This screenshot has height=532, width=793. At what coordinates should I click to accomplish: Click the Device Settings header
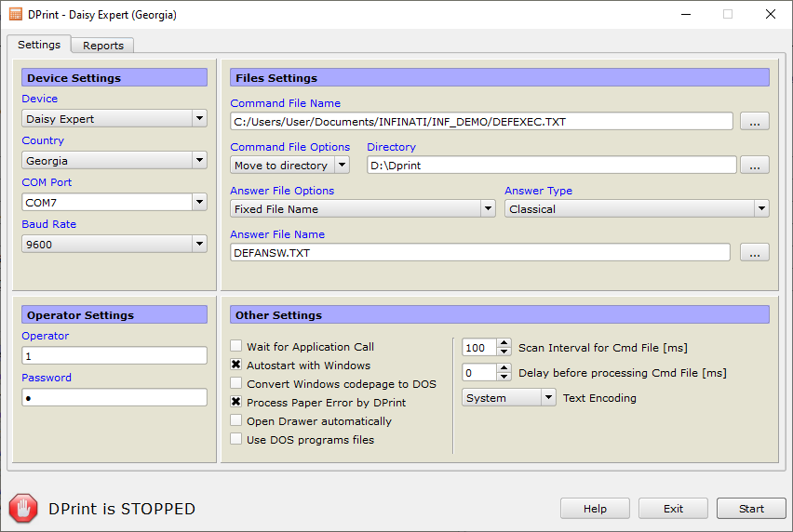(114, 78)
